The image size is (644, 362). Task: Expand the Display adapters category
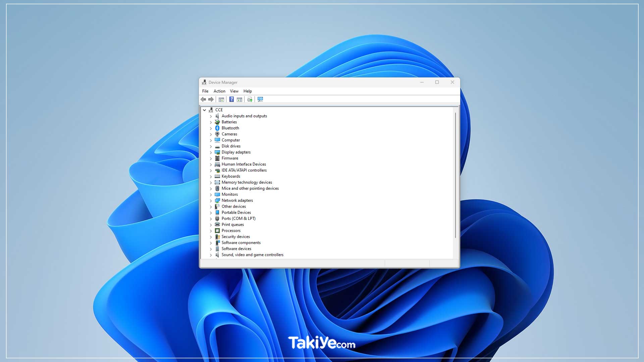tap(211, 153)
